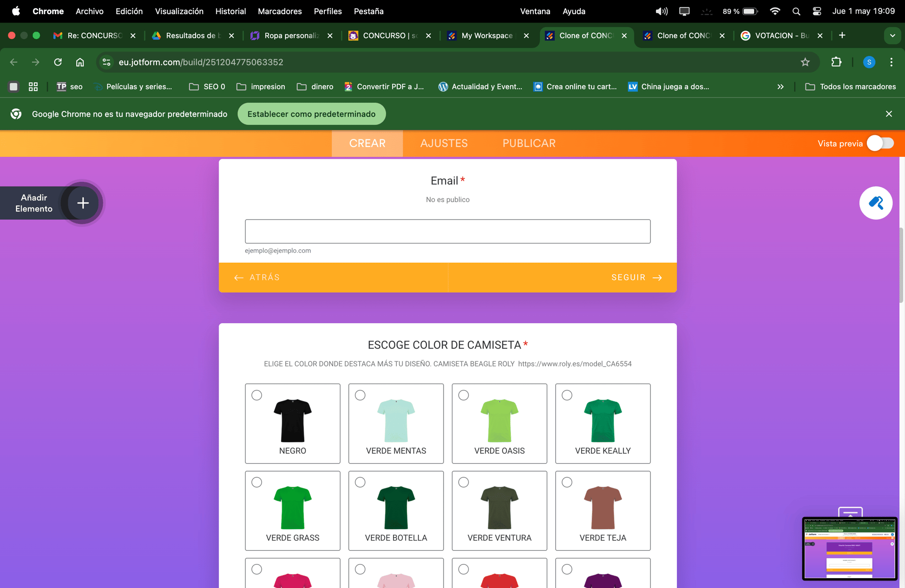Screen dimensions: 905x588
Task: Click the volume icon in menu bar
Action: (661, 11)
